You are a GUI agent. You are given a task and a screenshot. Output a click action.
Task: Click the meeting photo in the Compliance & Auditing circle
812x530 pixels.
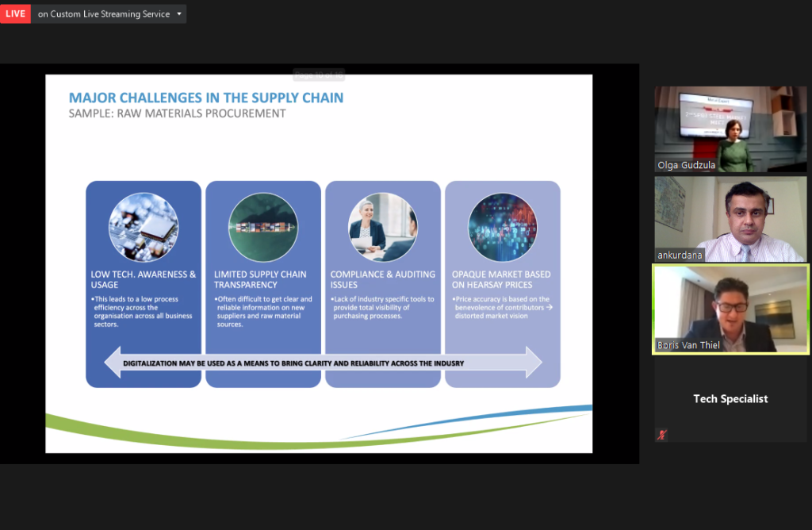click(x=382, y=225)
